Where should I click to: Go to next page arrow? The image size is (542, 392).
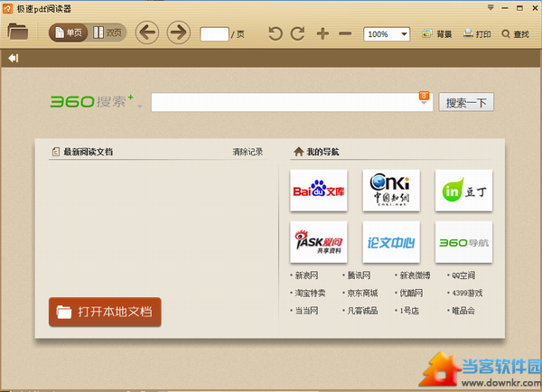178,33
